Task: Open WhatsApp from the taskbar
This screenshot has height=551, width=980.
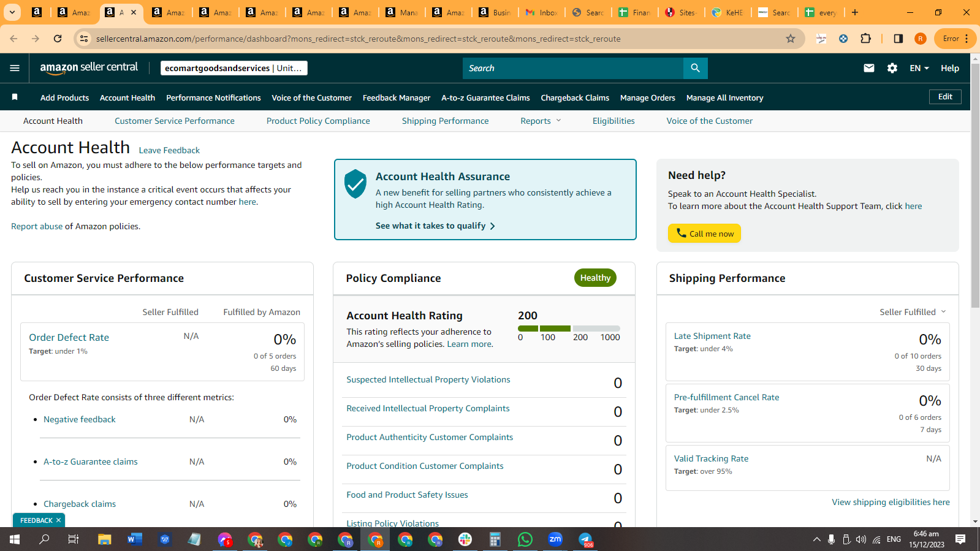Action: click(x=525, y=539)
